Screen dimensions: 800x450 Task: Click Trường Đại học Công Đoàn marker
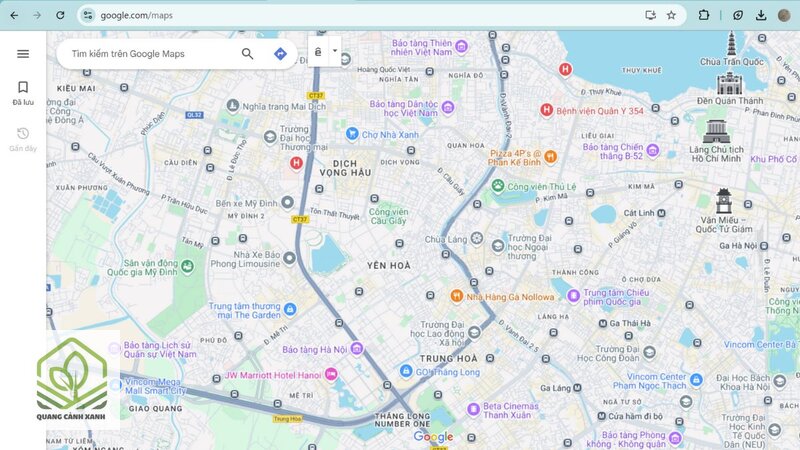click(649, 352)
